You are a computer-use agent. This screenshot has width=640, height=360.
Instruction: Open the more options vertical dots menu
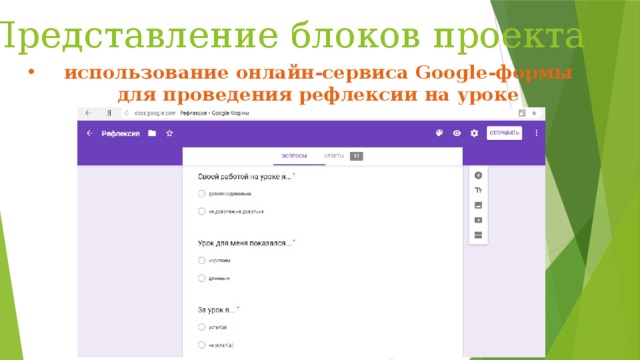(536, 133)
